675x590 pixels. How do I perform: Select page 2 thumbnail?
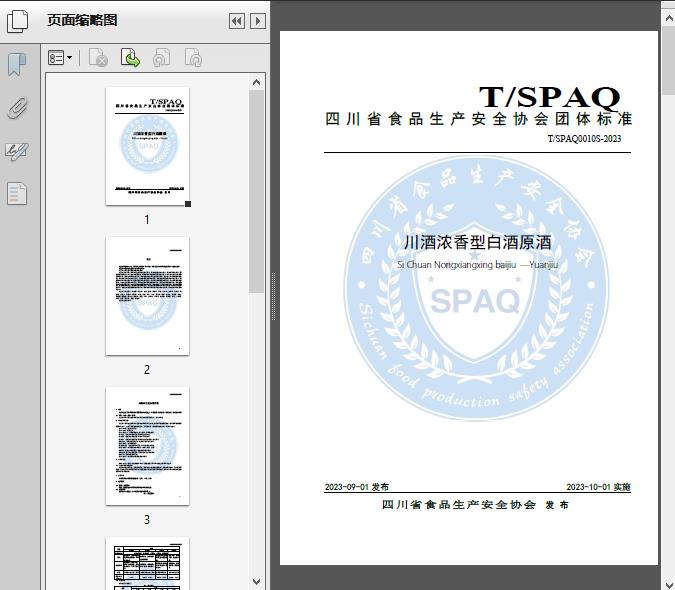(147, 296)
